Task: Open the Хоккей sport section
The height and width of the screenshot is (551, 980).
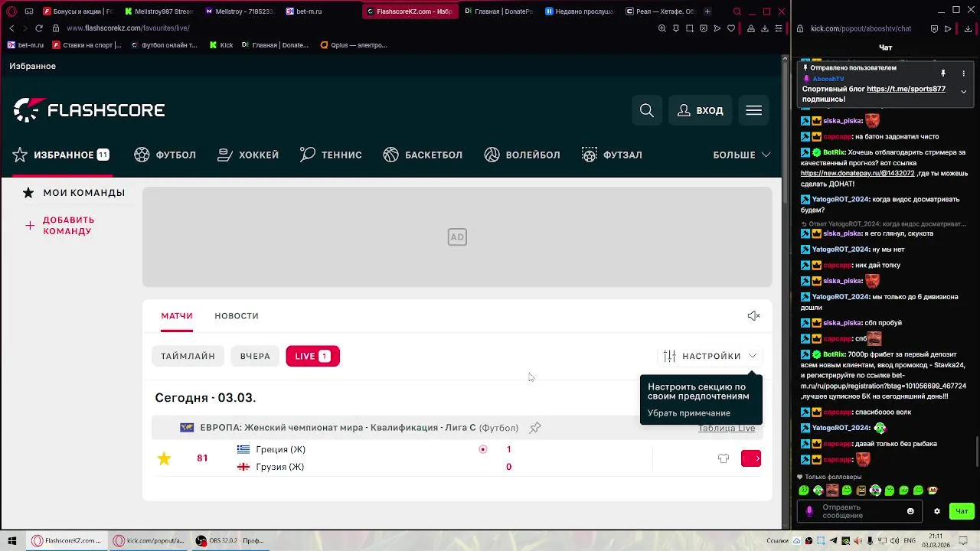Action: pyautogui.click(x=248, y=155)
